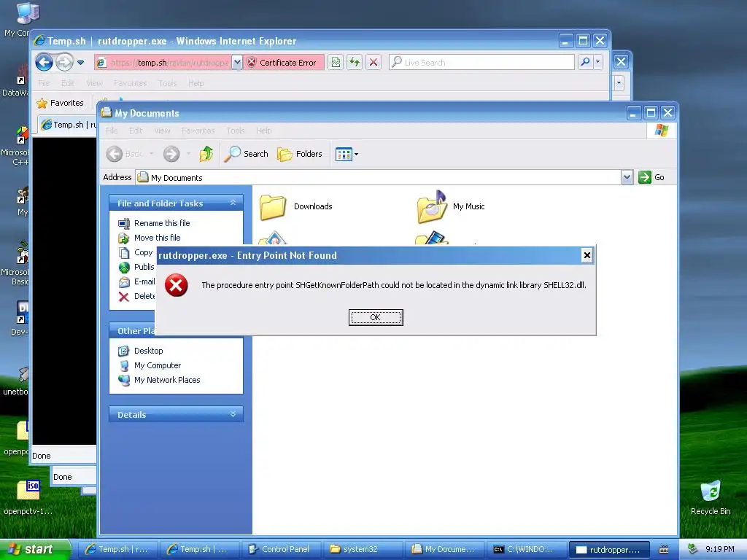Expand the Details panel
Viewport: 747px width, 560px height.
(x=233, y=414)
